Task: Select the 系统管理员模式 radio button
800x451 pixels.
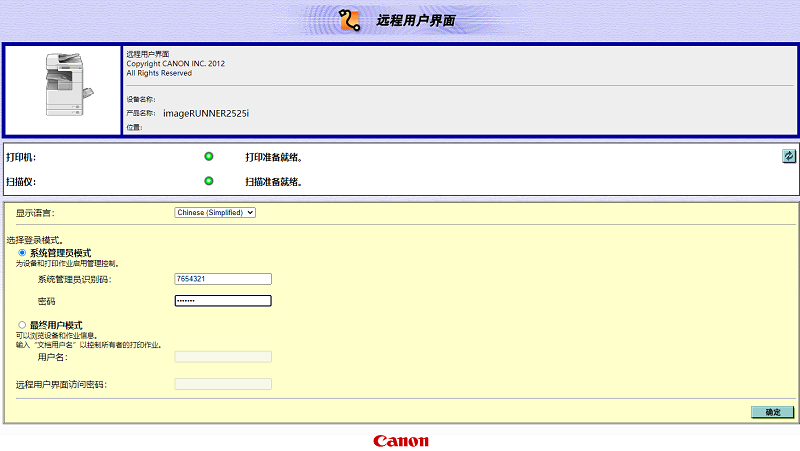Action: (x=22, y=253)
